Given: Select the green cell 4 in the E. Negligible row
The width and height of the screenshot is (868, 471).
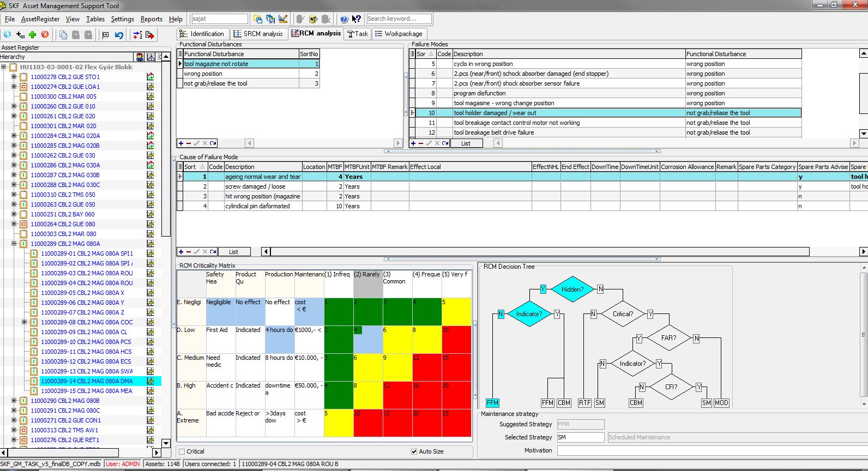Looking at the screenshot, I should pyautogui.click(x=427, y=312).
